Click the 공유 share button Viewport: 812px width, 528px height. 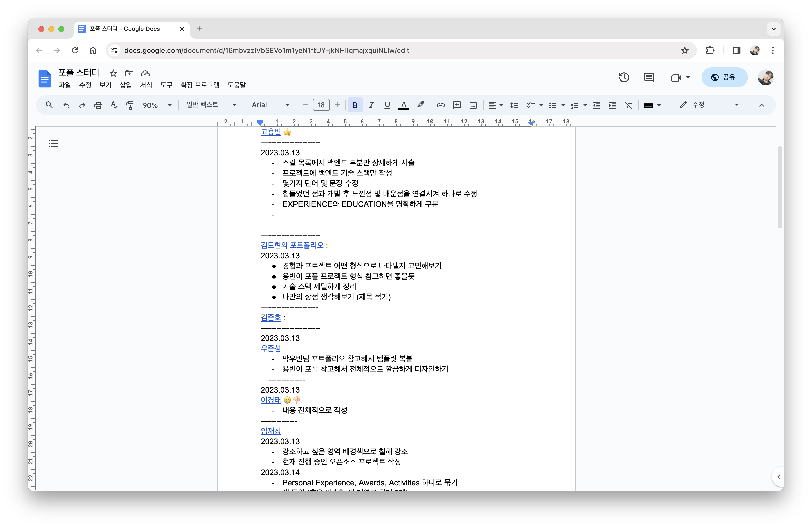tap(724, 77)
